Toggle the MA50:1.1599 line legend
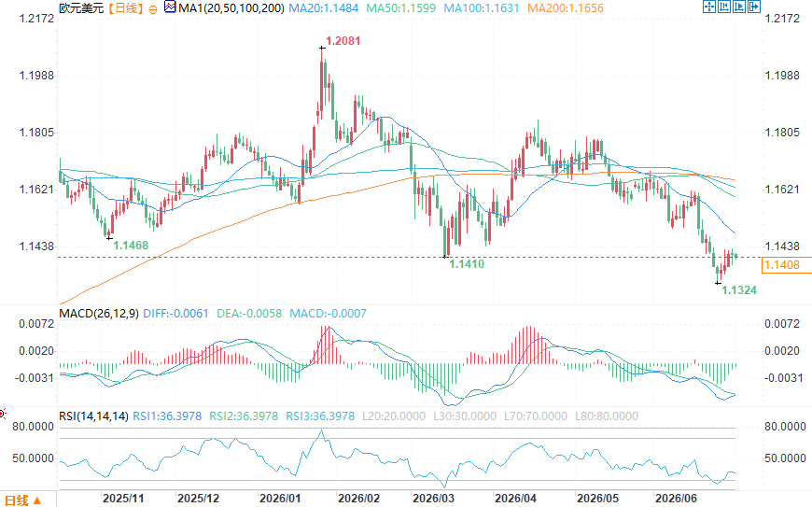This screenshot has width=812, height=507. click(x=400, y=8)
